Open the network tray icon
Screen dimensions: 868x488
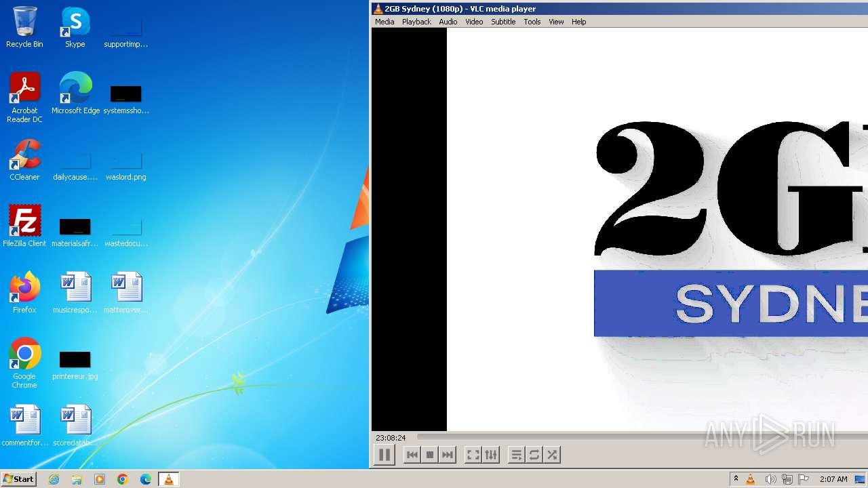click(787, 479)
